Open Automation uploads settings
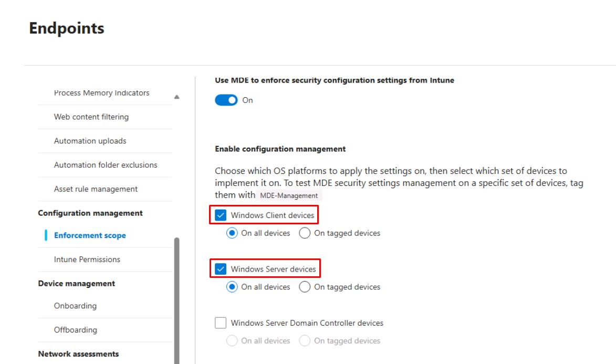616x364 pixels. [x=90, y=141]
